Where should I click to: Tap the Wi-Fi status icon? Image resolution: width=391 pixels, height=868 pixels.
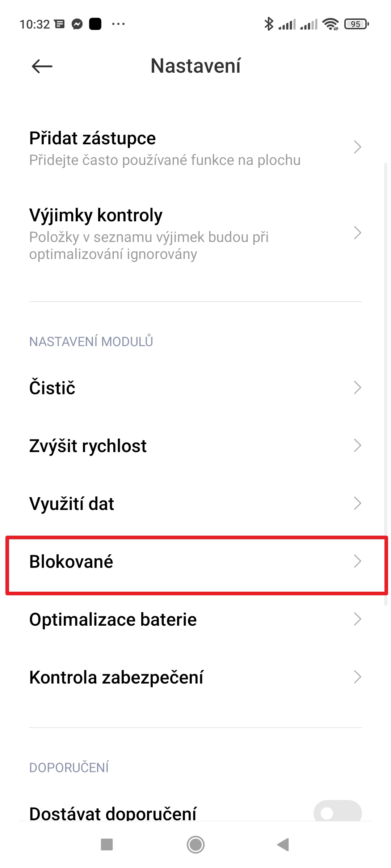click(331, 24)
